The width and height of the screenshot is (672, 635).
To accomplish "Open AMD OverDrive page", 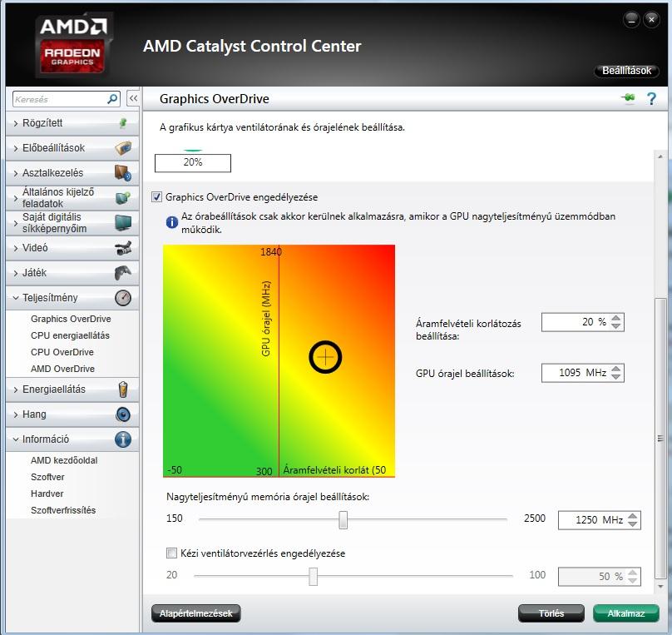I will (x=62, y=369).
